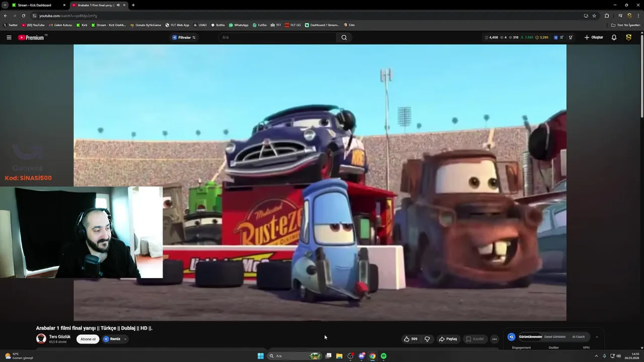The image size is (644, 362).
Task: Dislike the video with thumbs down
Action: (x=427, y=339)
